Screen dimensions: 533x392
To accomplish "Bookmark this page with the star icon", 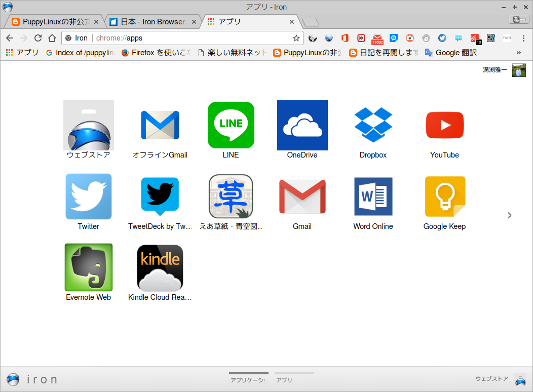I will click(296, 38).
